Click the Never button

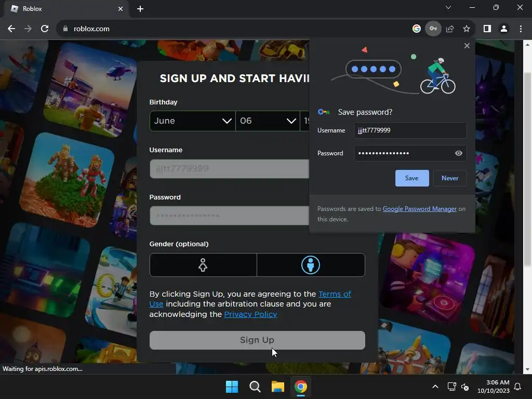point(450,178)
